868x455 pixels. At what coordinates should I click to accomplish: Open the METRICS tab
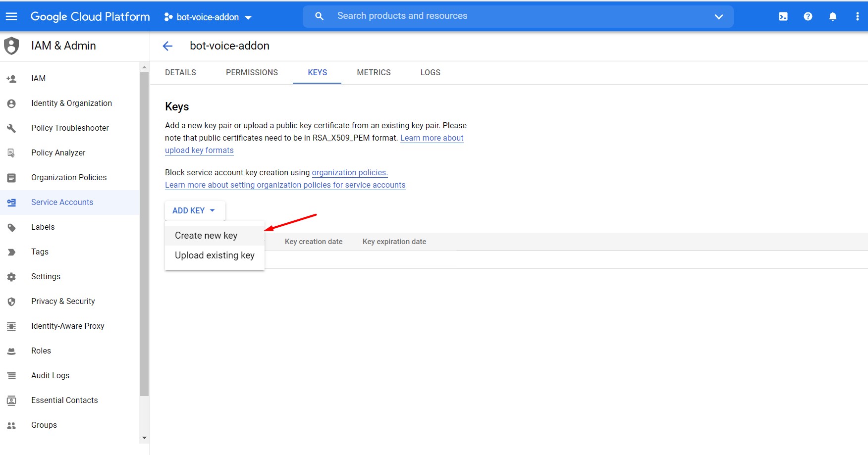point(374,72)
